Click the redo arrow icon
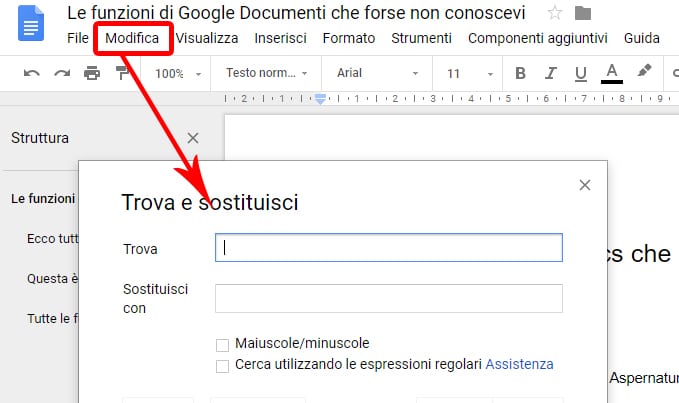Image resolution: width=679 pixels, height=403 pixels. [x=62, y=73]
